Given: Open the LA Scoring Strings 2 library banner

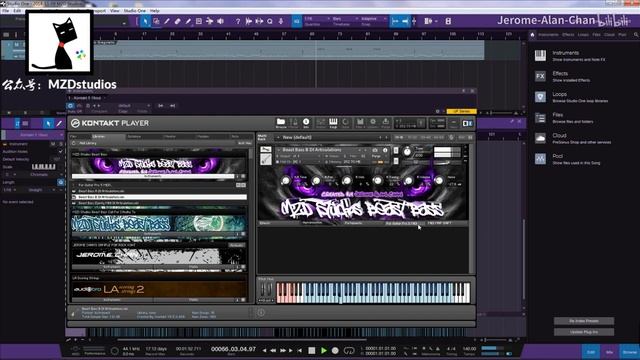Looking at the screenshot, I should pos(160,289).
